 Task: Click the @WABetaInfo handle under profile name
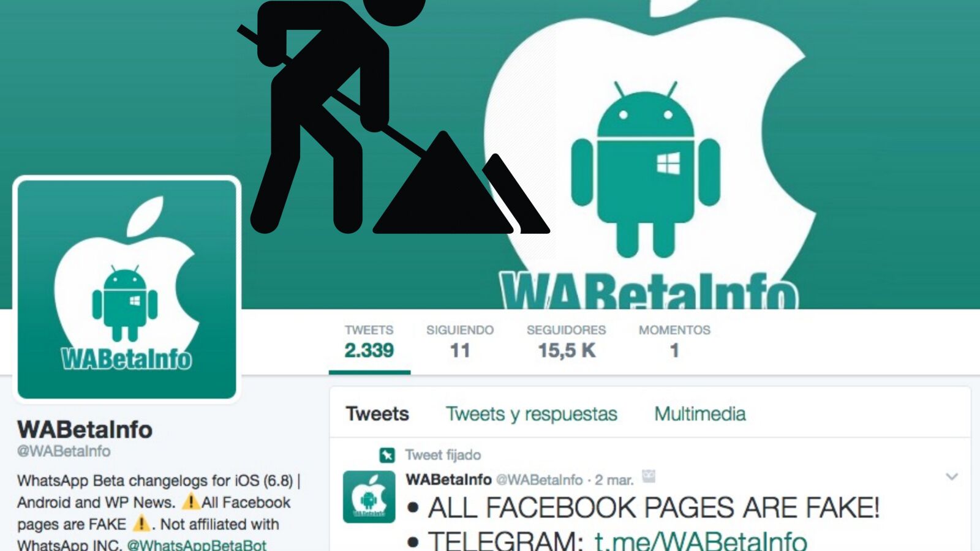pos(64,451)
